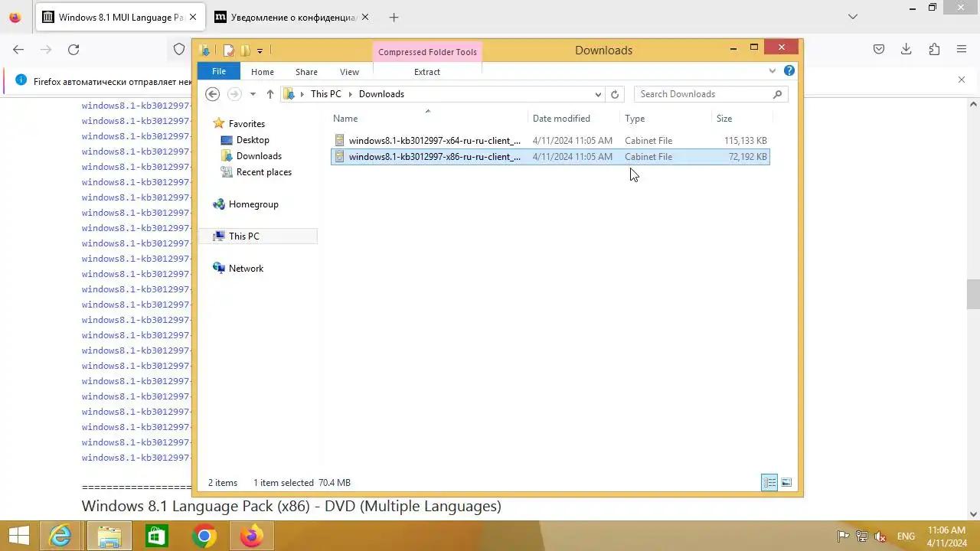This screenshot has width=980, height=551.
Task: Select Network in navigation pane
Action: [246, 269]
